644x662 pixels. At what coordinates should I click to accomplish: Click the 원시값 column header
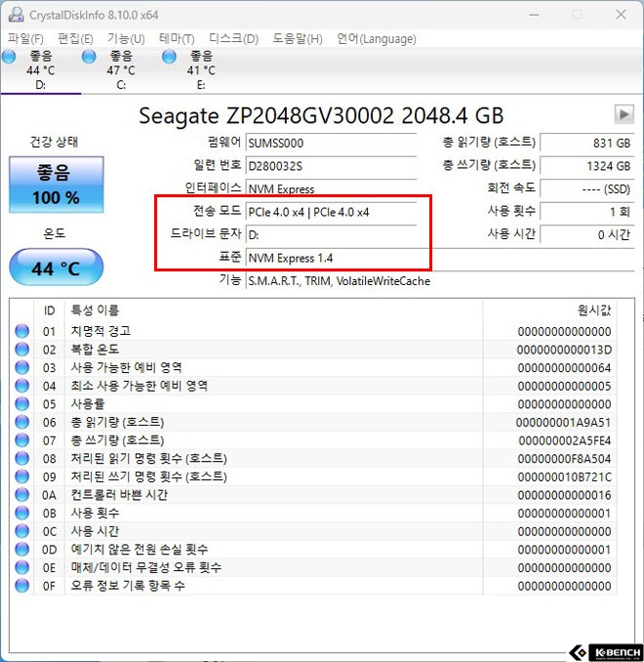click(x=549, y=310)
